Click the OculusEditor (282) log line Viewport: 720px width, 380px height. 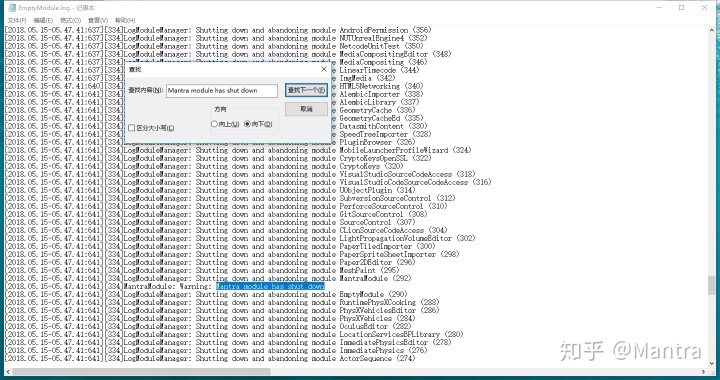[x=208, y=326]
